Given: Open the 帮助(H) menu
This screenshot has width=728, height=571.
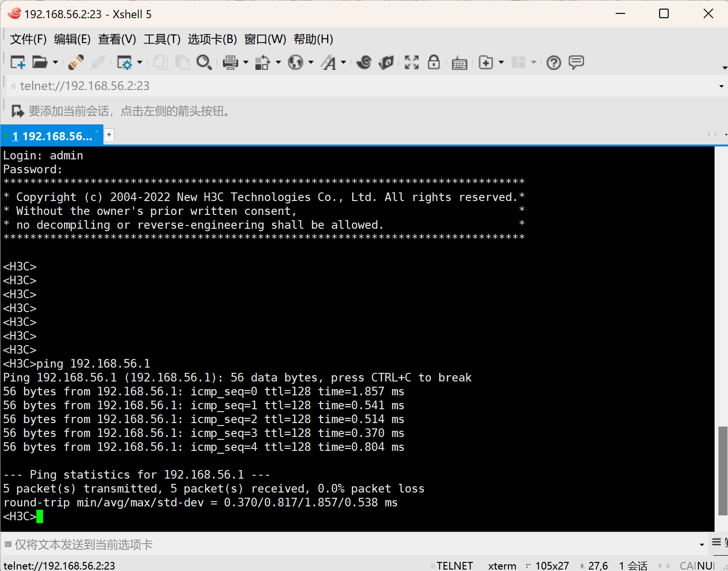Looking at the screenshot, I should tap(313, 39).
